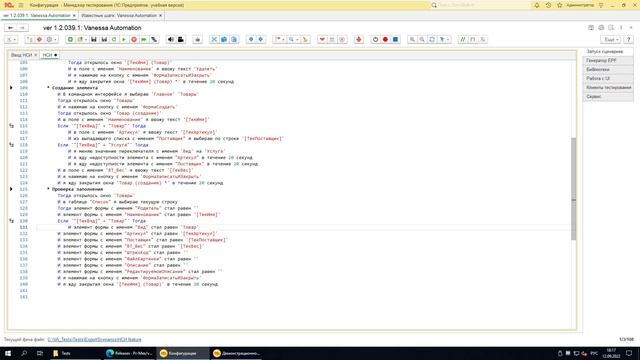Click the second floppy disk save icon
The height and width of the screenshot is (360, 640).
[x=104, y=40]
